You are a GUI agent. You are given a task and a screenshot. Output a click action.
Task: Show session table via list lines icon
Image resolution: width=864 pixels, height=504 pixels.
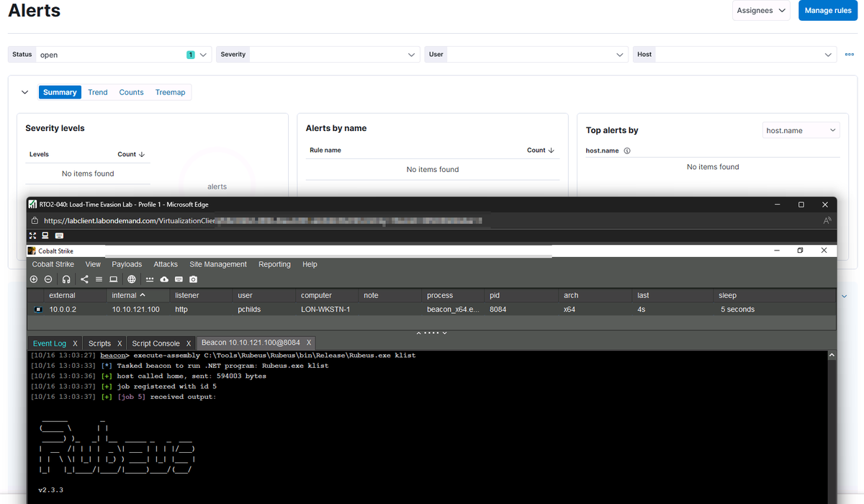[x=99, y=279]
